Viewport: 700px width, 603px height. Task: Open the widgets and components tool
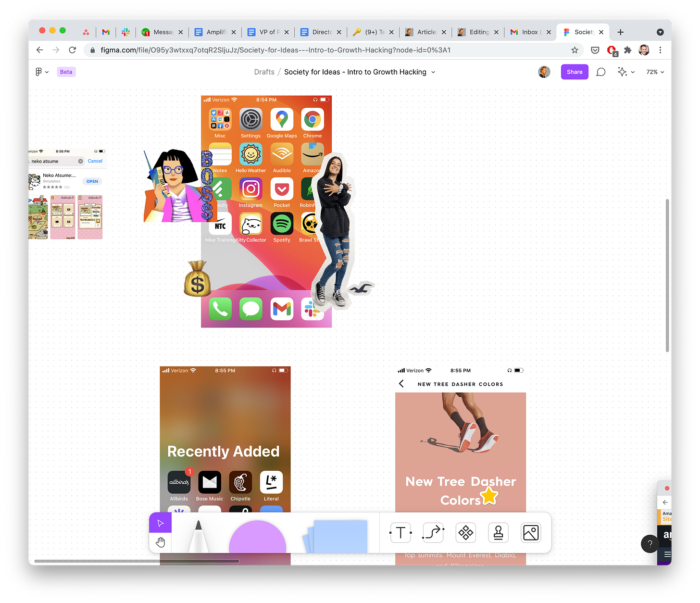point(465,533)
